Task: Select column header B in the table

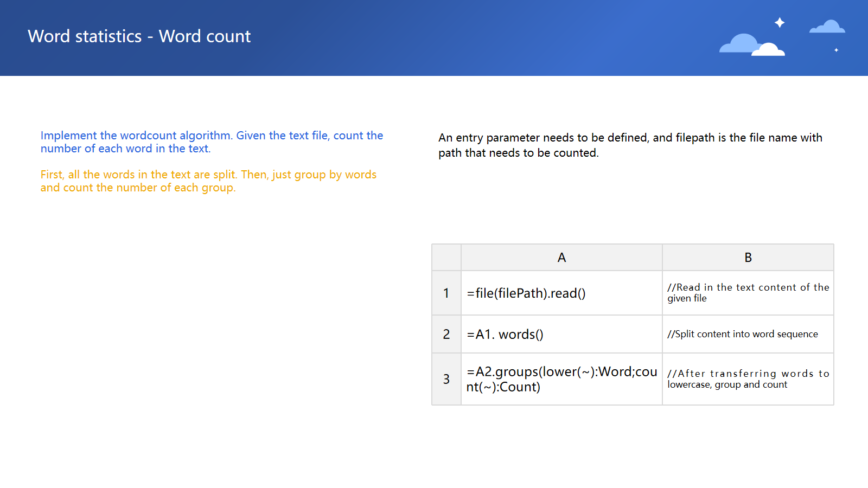Action: pyautogui.click(x=748, y=258)
